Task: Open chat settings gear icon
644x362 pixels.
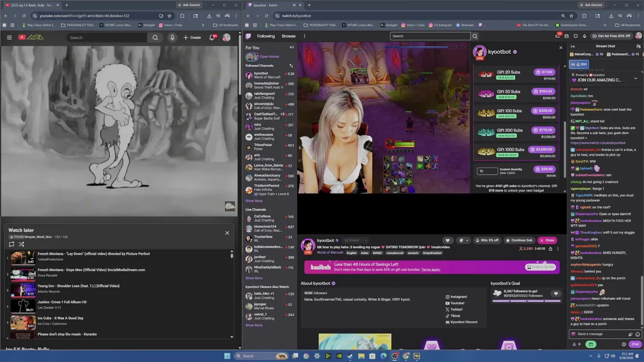Action: 624,344
